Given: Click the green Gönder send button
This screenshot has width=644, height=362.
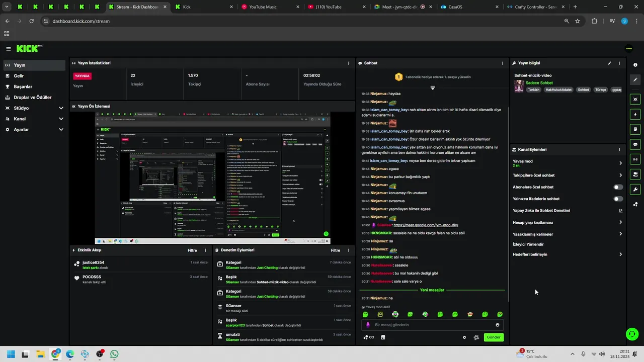Looking at the screenshot, I should pyautogui.click(x=494, y=337).
